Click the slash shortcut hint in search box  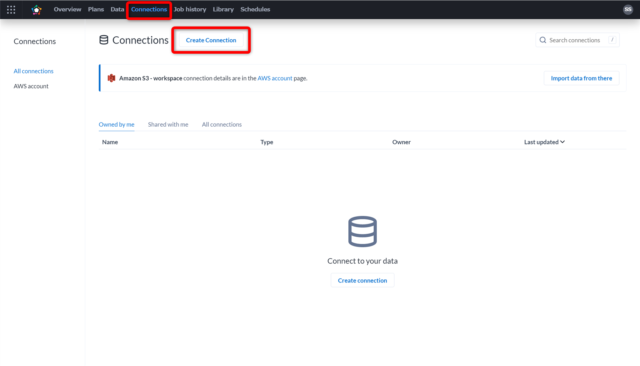pyautogui.click(x=612, y=40)
